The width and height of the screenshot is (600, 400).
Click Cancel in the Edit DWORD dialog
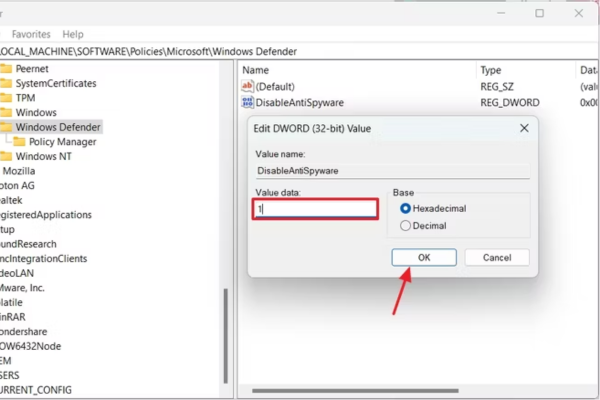(x=497, y=257)
